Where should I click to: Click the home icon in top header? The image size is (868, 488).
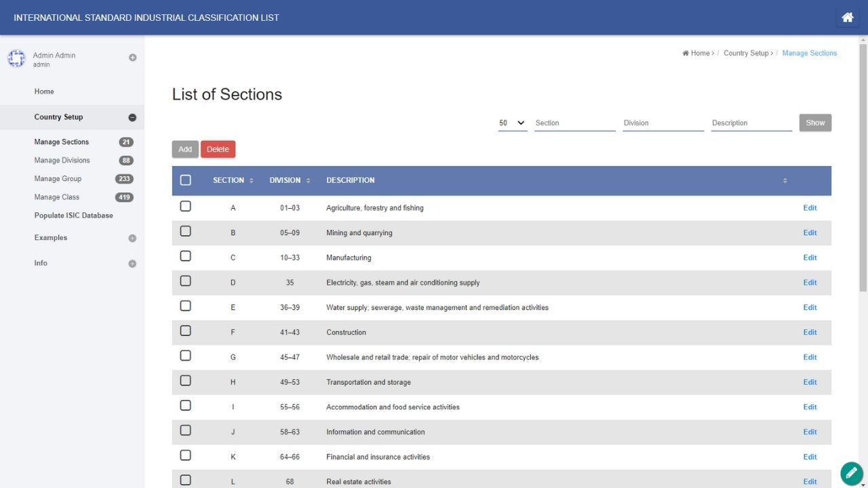tap(847, 18)
